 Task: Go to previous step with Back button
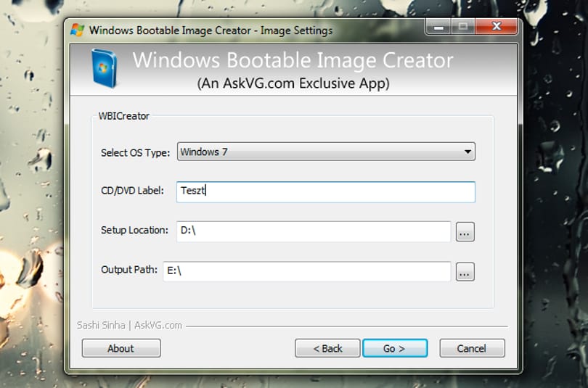(x=327, y=348)
